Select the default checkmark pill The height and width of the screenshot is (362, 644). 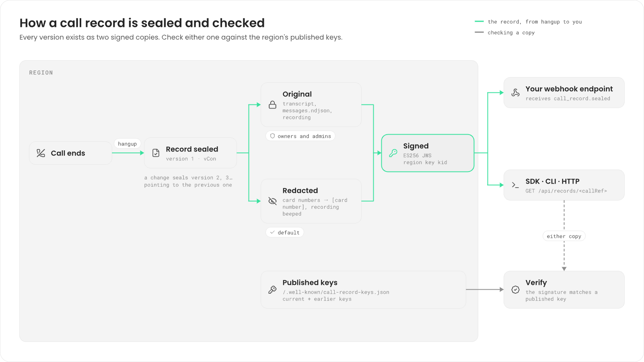click(285, 233)
